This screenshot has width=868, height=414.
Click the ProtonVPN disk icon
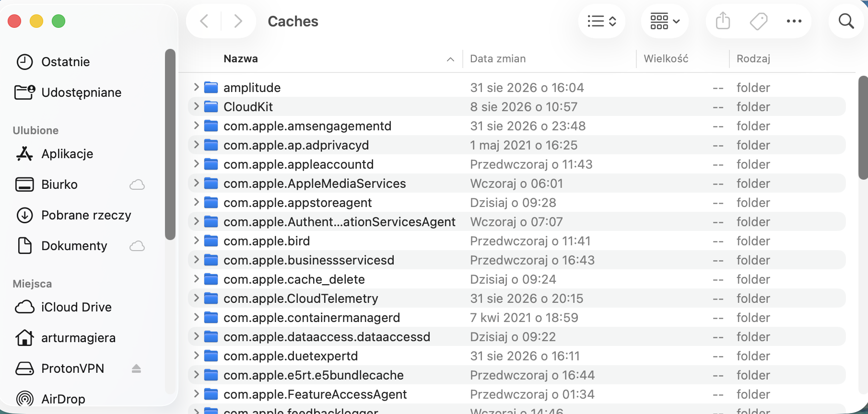[x=25, y=368]
